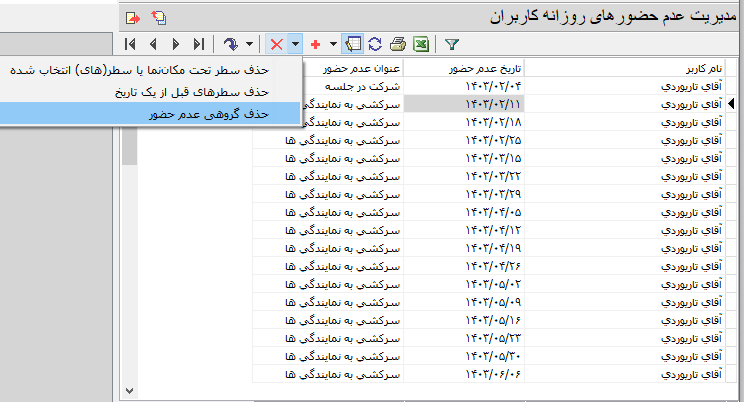
Task: Open the filter funnel tool
Action: point(451,44)
